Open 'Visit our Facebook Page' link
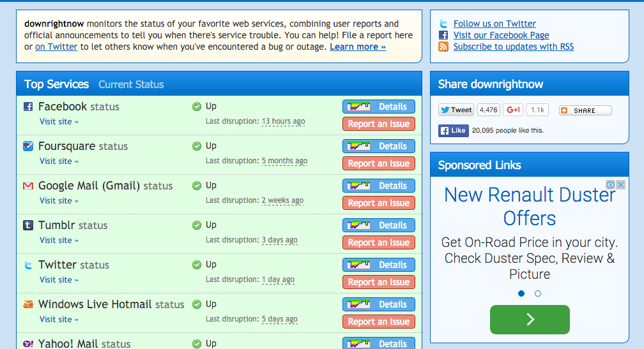This screenshot has width=644, height=349. [x=501, y=35]
